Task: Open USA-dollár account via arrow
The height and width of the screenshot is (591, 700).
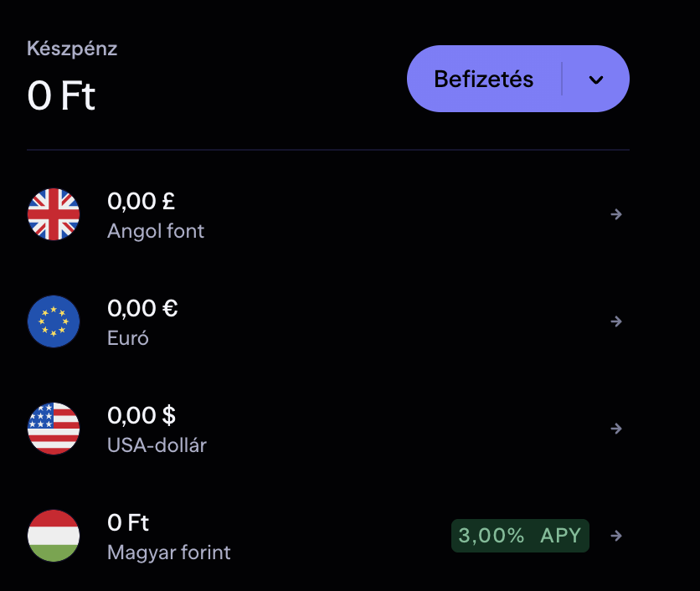Action: [616, 429]
